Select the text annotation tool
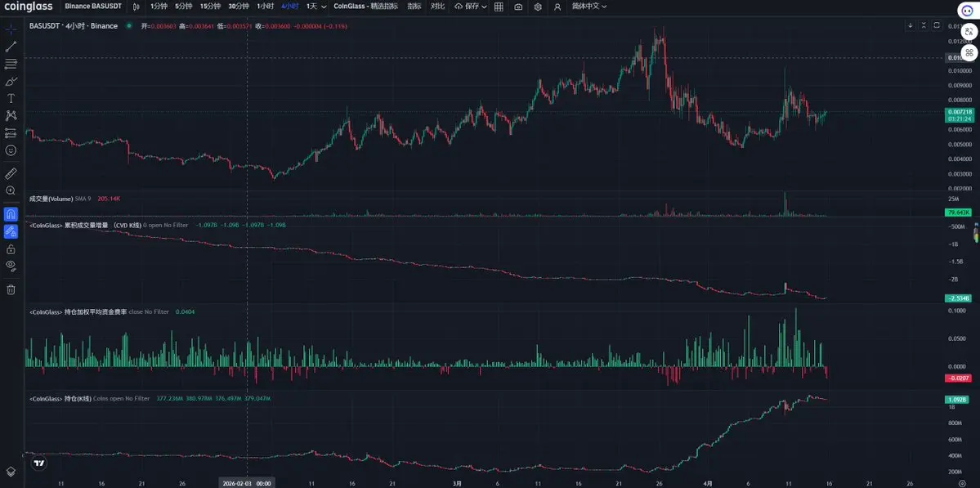The image size is (980, 488). pos(11,99)
